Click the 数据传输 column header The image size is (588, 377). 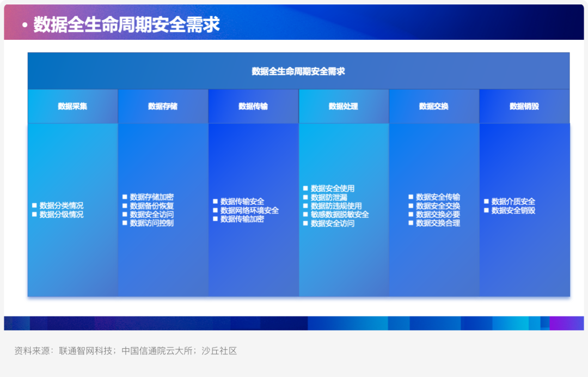(x=253, y=106)
